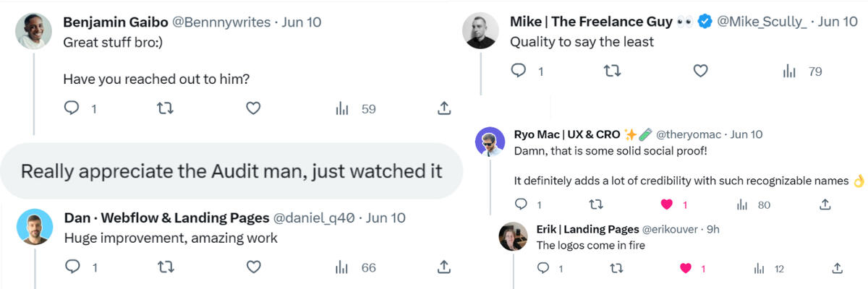
Task: Share Ryo Mac's tweet
Action: (825, 204)
